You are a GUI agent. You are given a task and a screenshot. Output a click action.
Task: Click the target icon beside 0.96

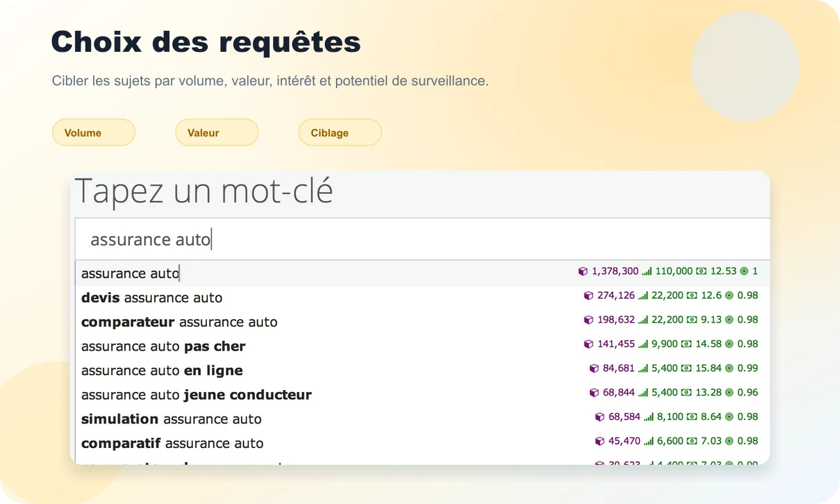click(729, 392)
